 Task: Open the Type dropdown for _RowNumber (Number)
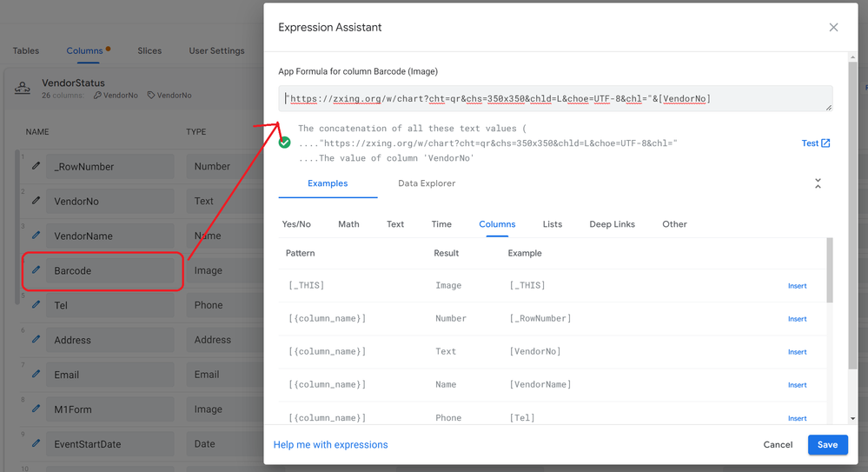point(225,166)
